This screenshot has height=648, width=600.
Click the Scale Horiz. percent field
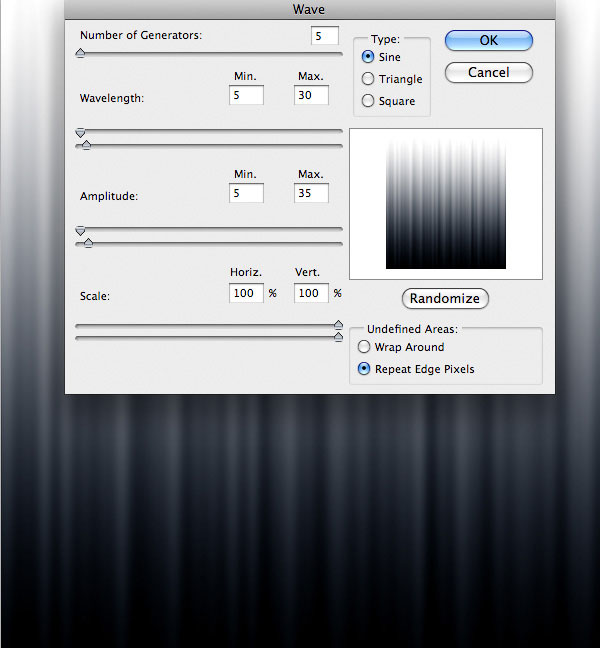tap(246, 293)
